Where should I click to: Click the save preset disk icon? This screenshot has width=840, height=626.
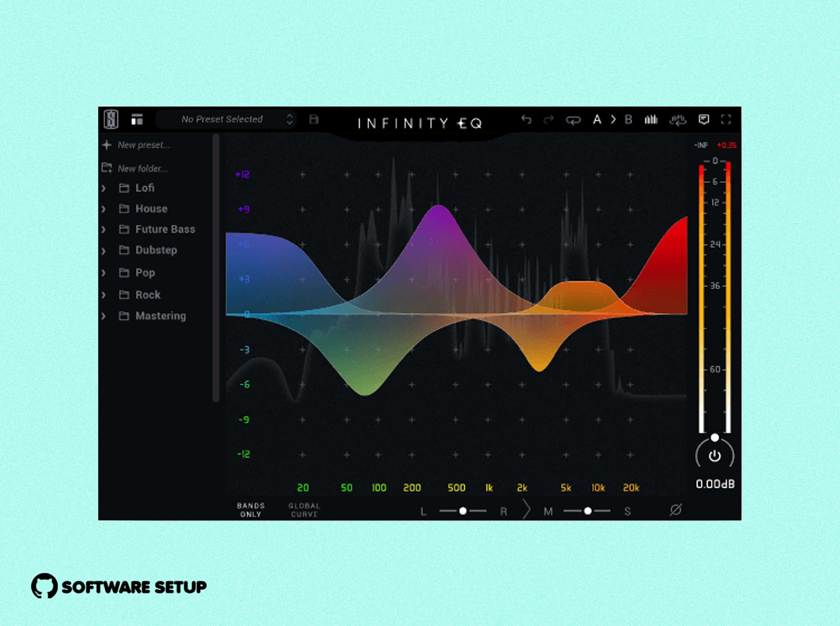(314, 119)
